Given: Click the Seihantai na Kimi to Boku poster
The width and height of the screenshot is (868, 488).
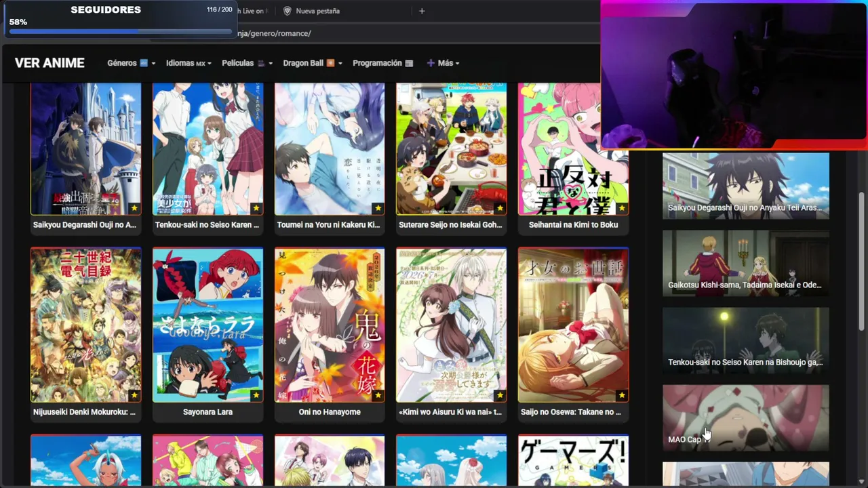Looking at the screenshot, I should [573, 148].
